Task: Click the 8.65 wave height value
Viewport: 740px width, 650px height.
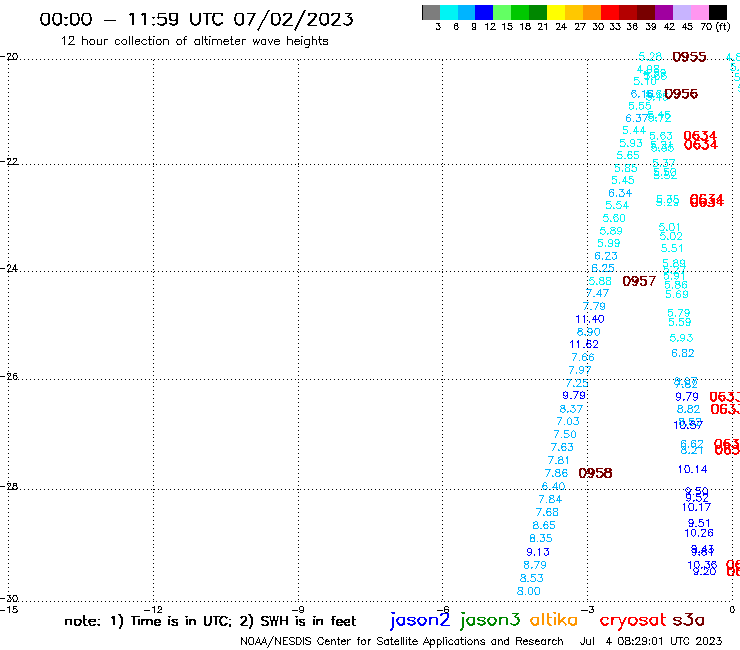Action: click(x=544, y=525)
